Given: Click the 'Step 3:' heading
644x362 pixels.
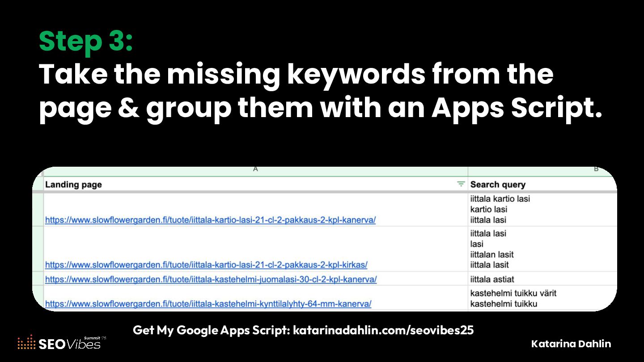Looking at the screenshot, I should tap(86, 41).
